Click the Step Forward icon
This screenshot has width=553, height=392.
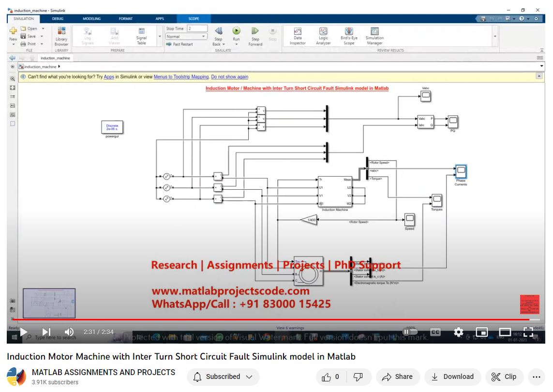pos(255,31)
